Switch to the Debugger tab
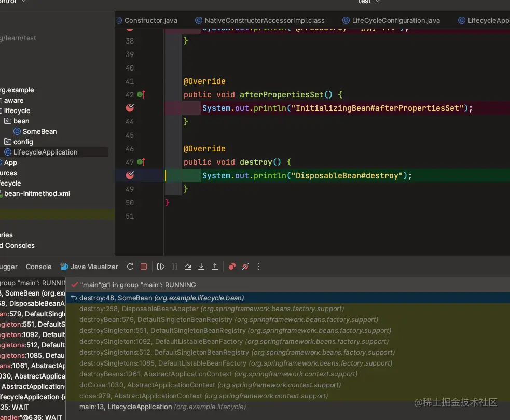This screenshot has height=420, width=510. pyautogui.click(x=9, y=267)
